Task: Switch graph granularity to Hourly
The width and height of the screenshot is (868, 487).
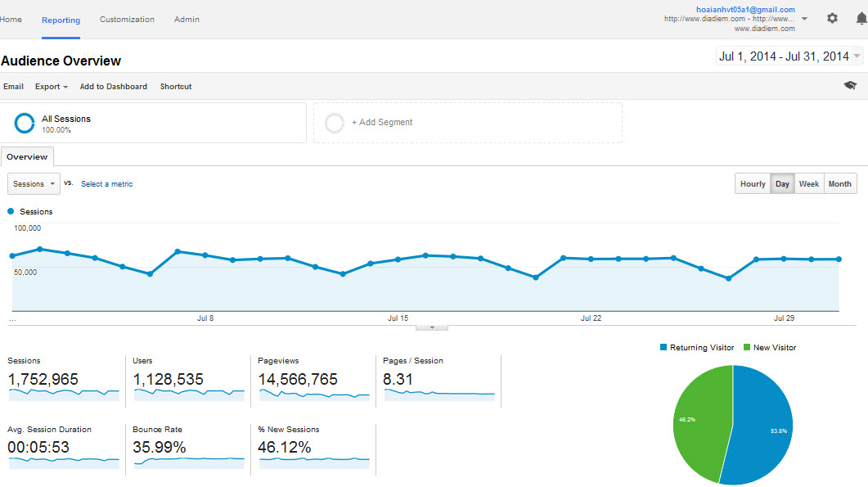Action: (752, 183)
